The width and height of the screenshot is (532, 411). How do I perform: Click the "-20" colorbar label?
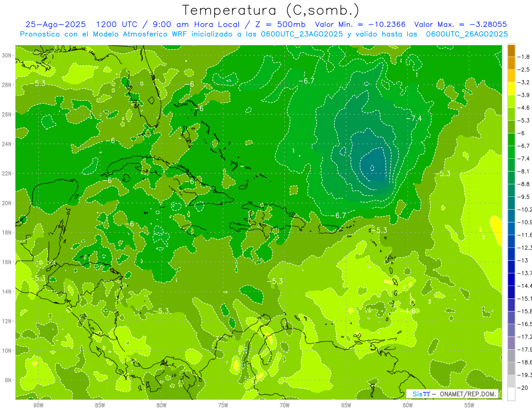pyautogui.click(x=524, y=388)
